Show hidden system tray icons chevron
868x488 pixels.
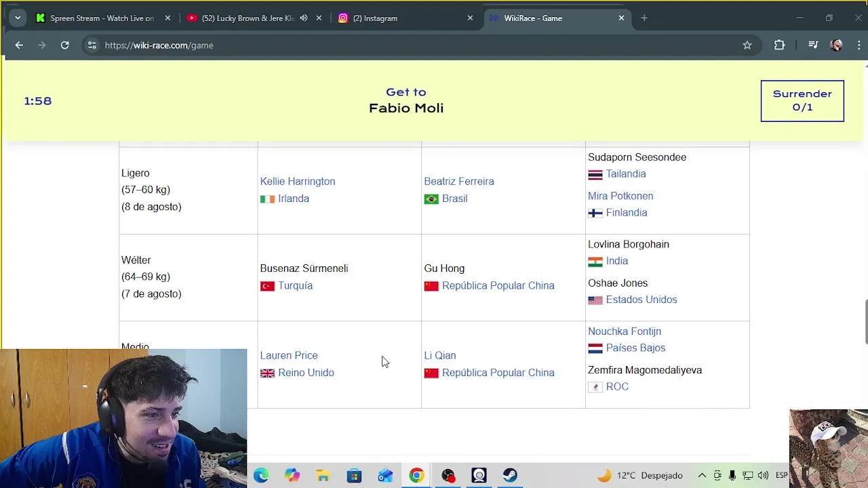pyautogui.click(x=702, y=476)
